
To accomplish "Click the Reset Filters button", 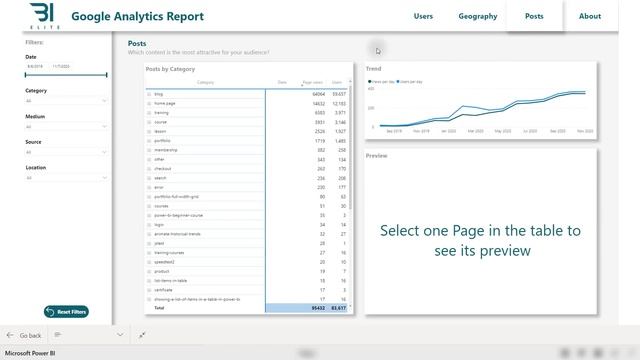I will pos(66,312).
